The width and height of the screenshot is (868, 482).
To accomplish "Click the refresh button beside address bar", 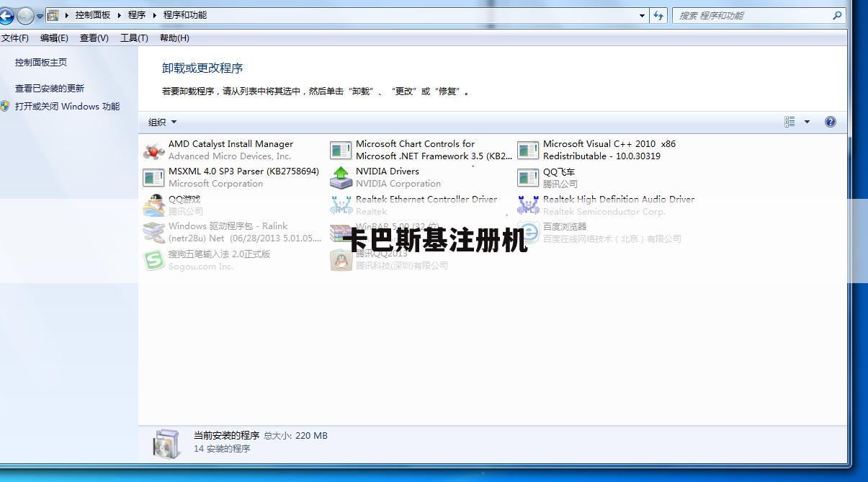I will click(658, 15).
